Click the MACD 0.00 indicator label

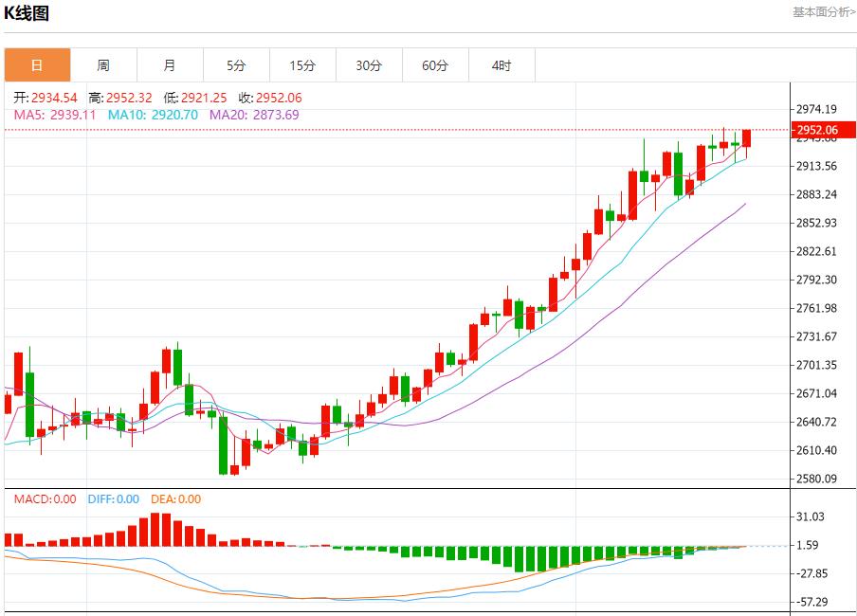[44, 499]
